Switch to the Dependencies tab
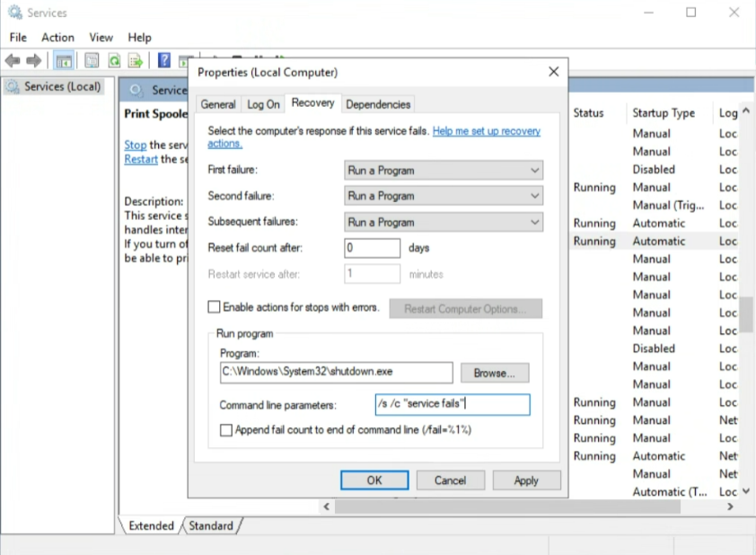This screenshot has width=756, height=555. click(x=378, y=104)
